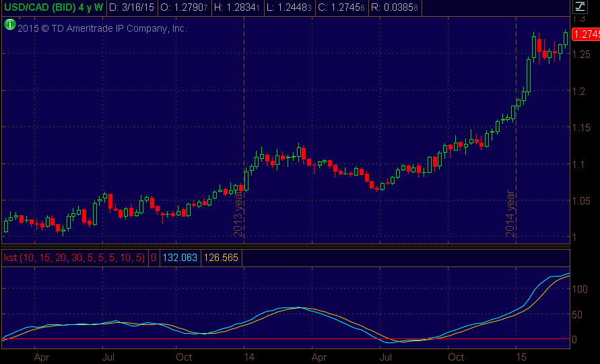Click the green info icon on chart
600x364 pixels.
(9, 24)
